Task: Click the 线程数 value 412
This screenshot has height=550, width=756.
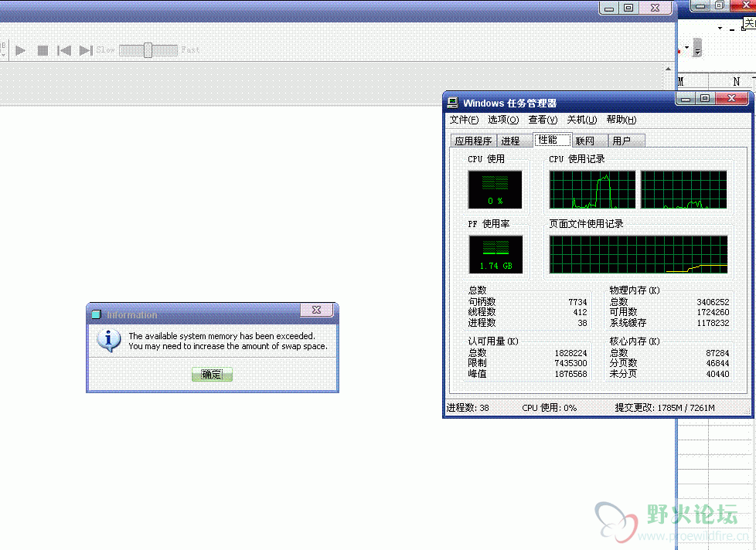Action: coord(580,312)
